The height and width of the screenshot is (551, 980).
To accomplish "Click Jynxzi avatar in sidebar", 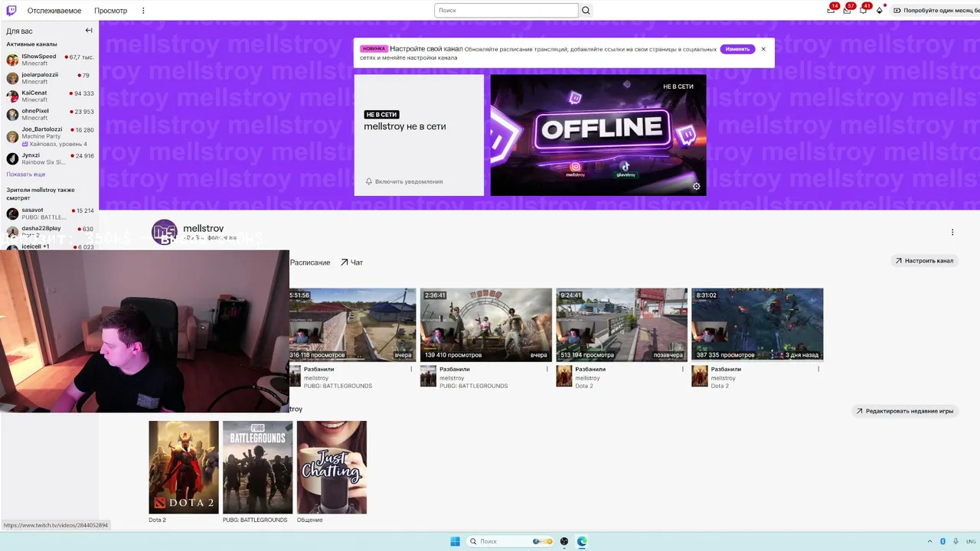I will (12, 158).
